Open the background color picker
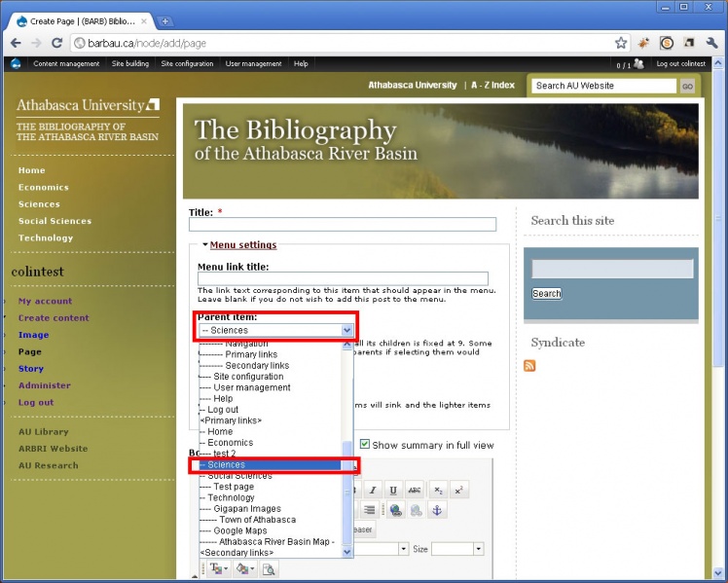This screenshot has height=583, width=728. pos(244,568)
